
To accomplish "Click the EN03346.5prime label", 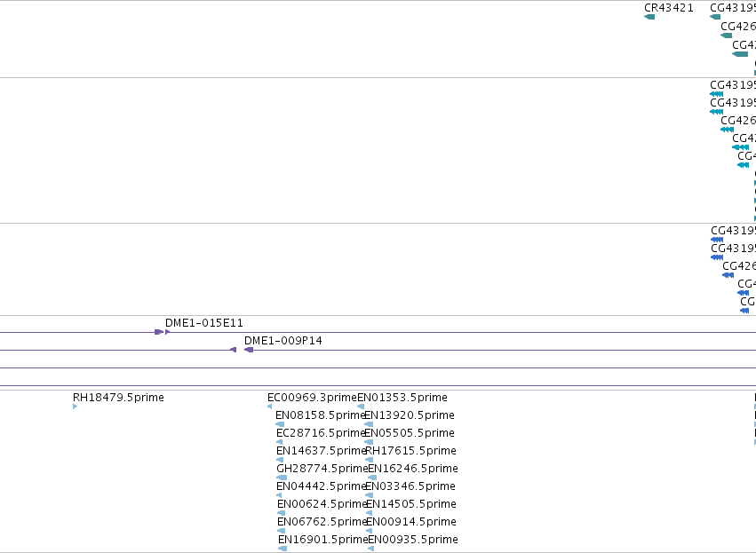I will click(410, 486).
